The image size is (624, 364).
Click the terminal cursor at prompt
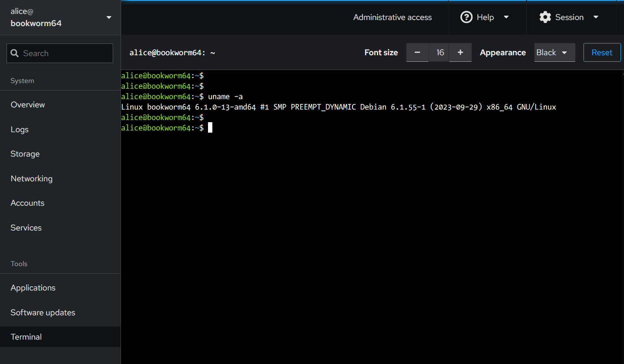[210, 128]
